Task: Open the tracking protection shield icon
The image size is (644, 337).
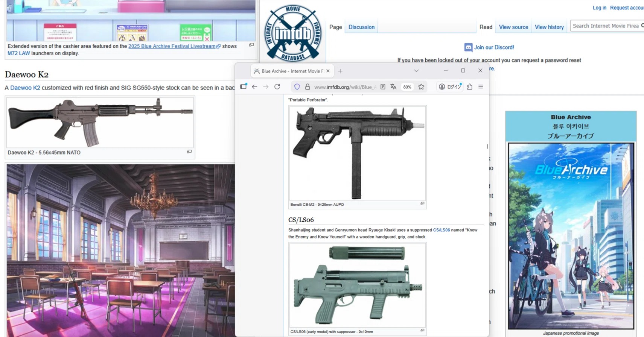Action: 297,87
